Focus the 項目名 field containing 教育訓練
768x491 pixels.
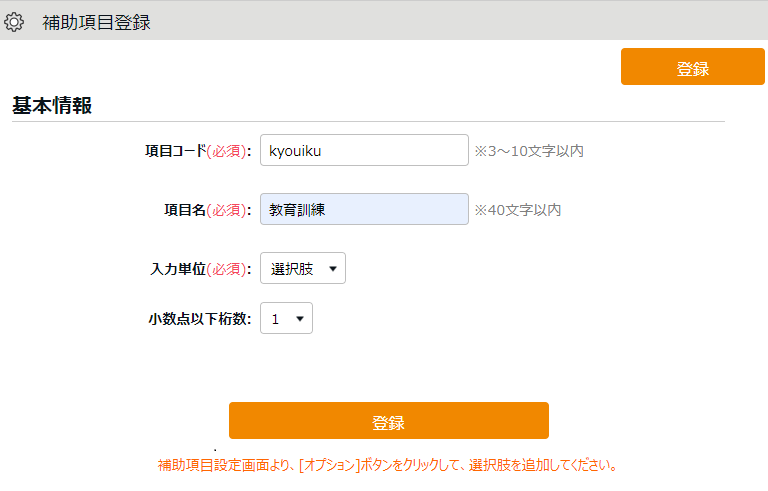click(x=364, y=209)
